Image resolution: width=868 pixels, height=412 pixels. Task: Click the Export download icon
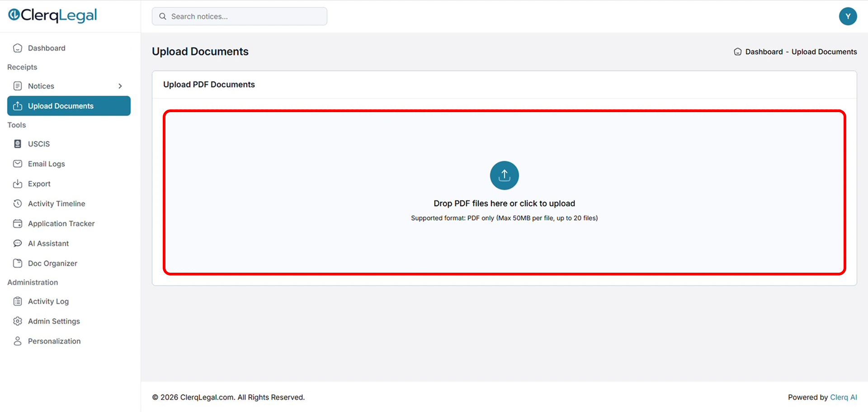tap(18, 184)
